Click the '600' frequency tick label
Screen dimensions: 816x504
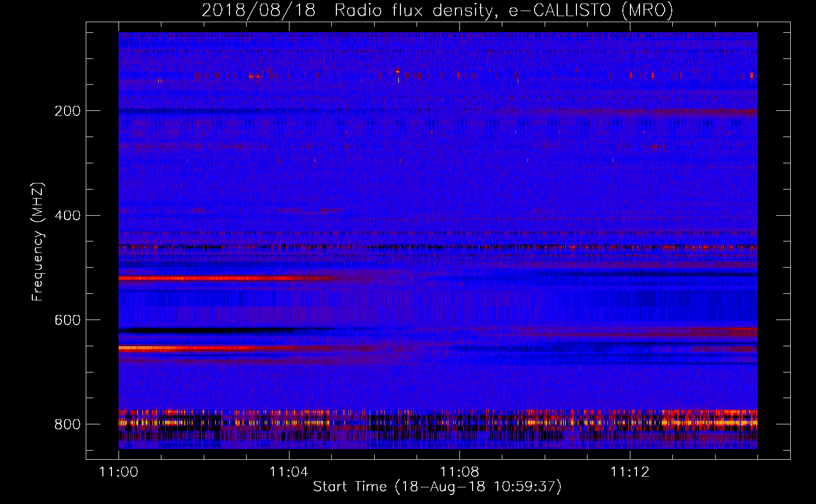pos(68,320)
